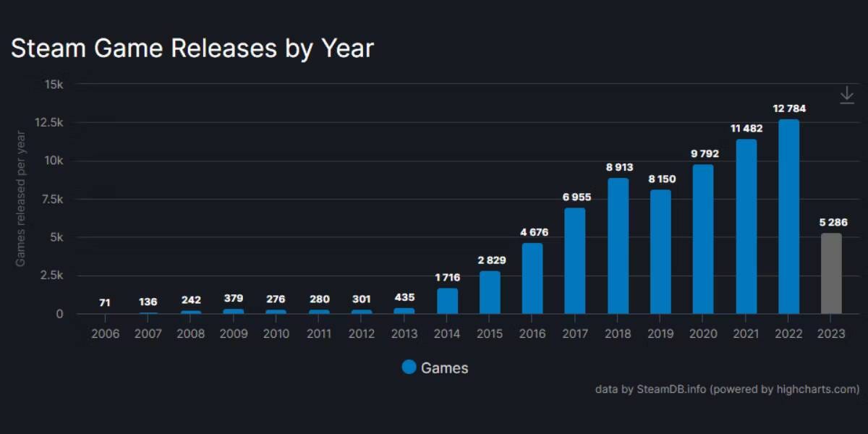Click the '301' data label
868x434 pixels.
pos(362,299)
